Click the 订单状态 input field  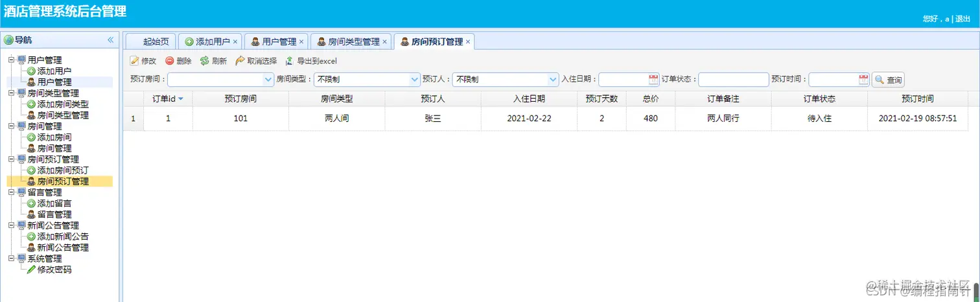[734, 79]
